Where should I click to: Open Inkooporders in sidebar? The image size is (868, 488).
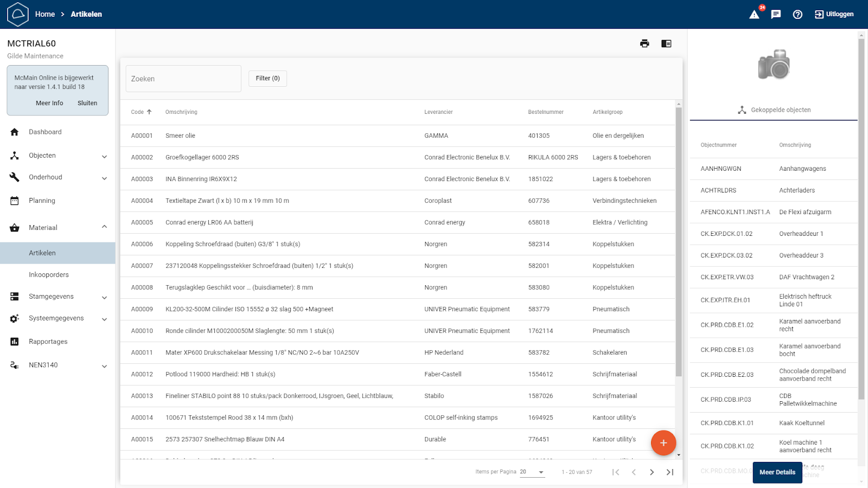(x=49, y=275)
